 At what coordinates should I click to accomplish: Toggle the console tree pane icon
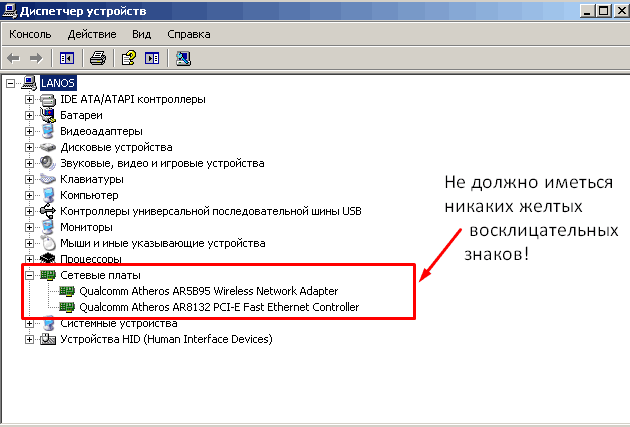pyautogui.click(x=67, y=58)
